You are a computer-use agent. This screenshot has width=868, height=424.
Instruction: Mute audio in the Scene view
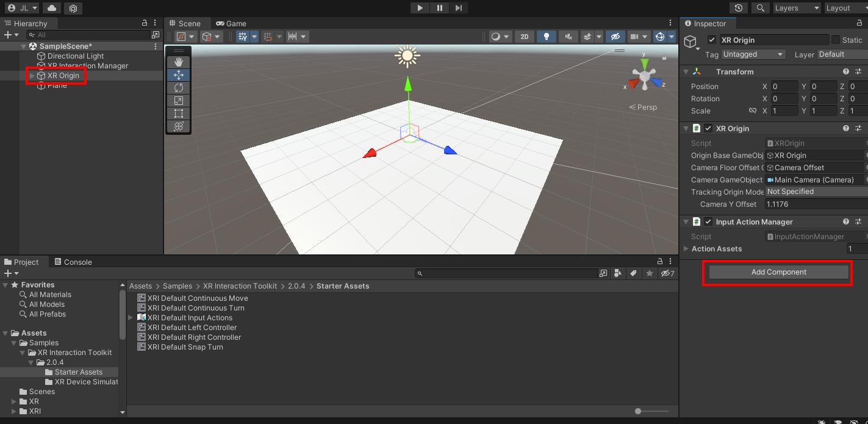(x=567, y=37)
